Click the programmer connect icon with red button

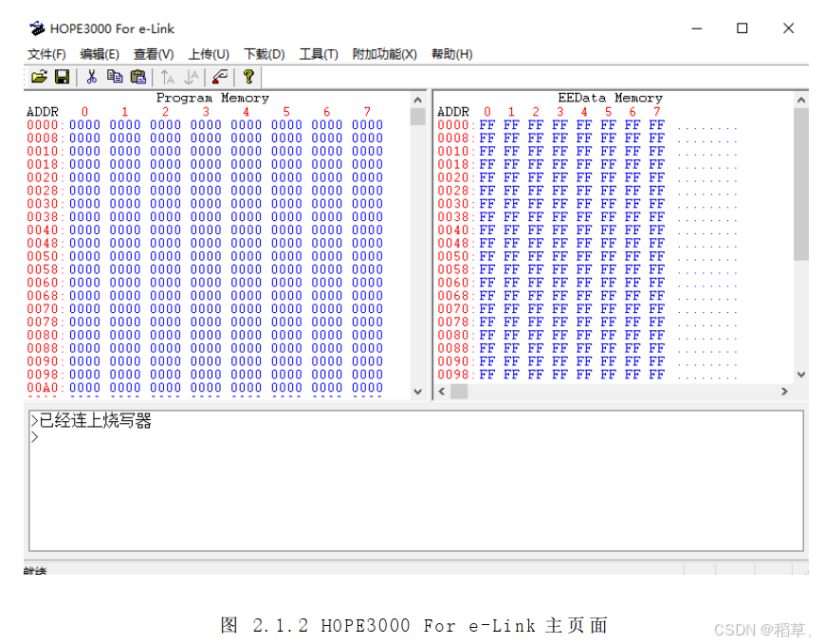pos(220,77)
